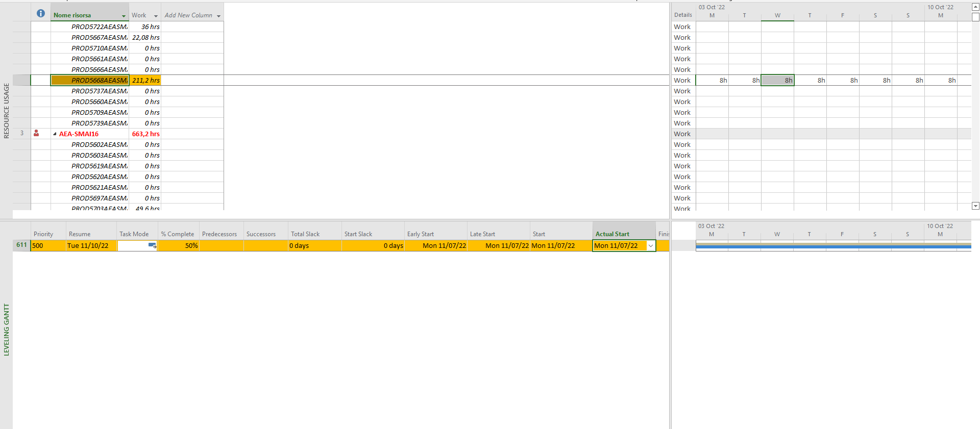Open the Work column header dropdown arrow
This screenshot has height=429, width=980.
(x=156, y=16)
